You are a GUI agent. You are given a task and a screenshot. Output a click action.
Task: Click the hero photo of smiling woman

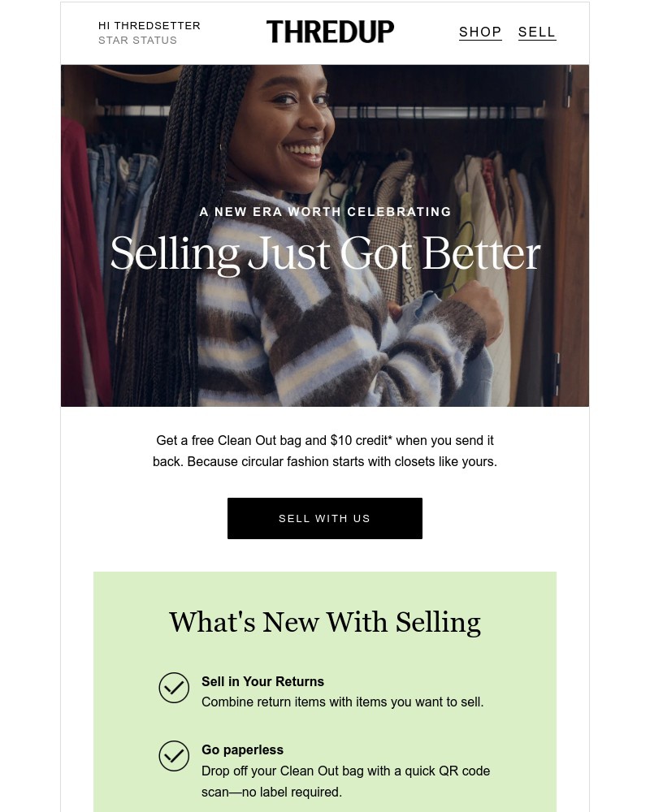coord(325,235)
